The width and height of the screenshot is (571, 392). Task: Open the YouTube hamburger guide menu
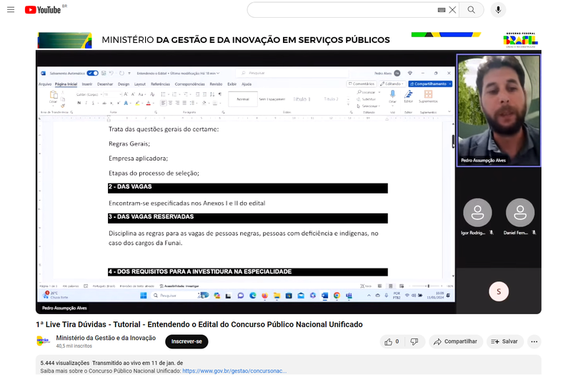[x=11, y=10]
